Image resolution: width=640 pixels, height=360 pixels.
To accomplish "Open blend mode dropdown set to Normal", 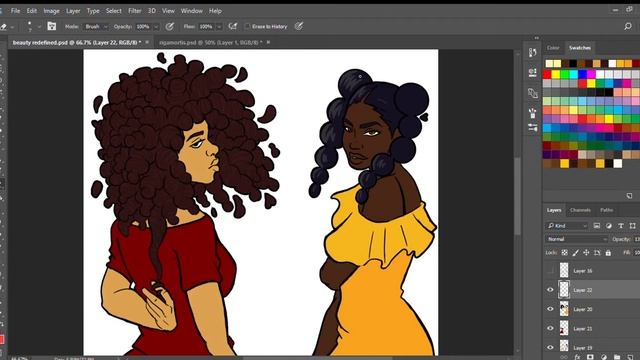I will click(x=577, y=239).
